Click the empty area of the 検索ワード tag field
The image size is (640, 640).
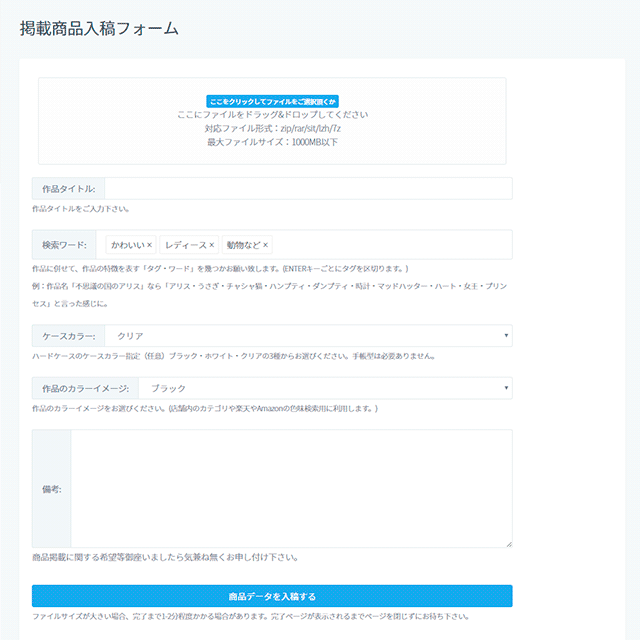point(390,245)
